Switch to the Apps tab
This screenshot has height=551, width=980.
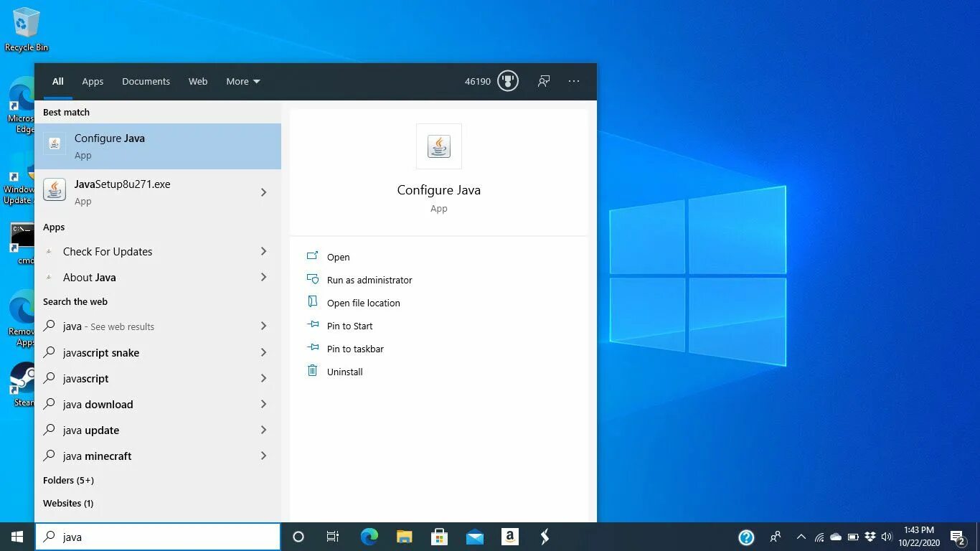(93, 81)
